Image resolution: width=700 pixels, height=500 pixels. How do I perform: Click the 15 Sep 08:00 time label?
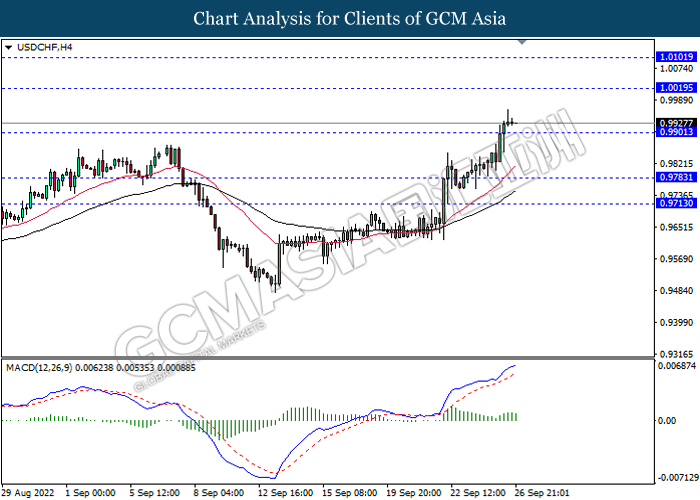coord(350,493)
